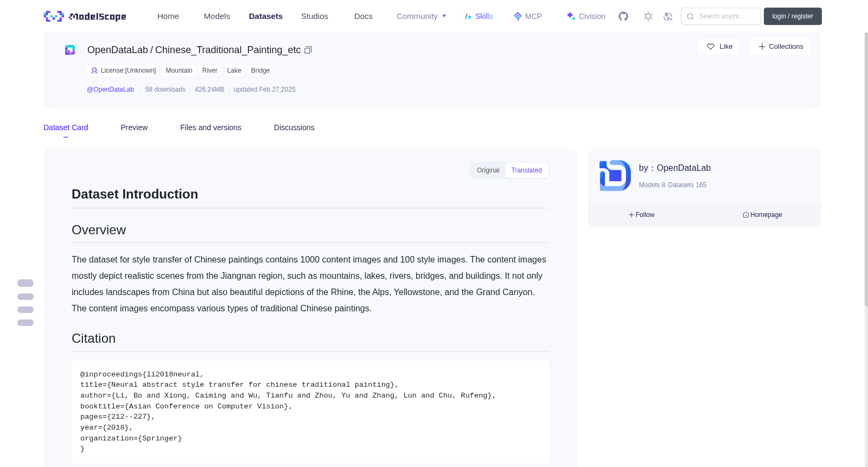
Task: Open the Datasets menu item
Action: [x=266, y=16]
